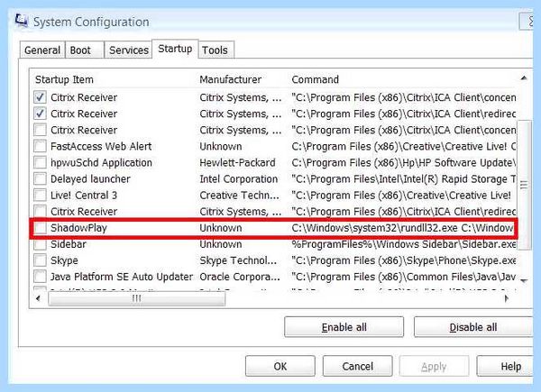Tick the Java Platform SE Auto Updater checkbox
541x392 pixels.
[40, 277]
